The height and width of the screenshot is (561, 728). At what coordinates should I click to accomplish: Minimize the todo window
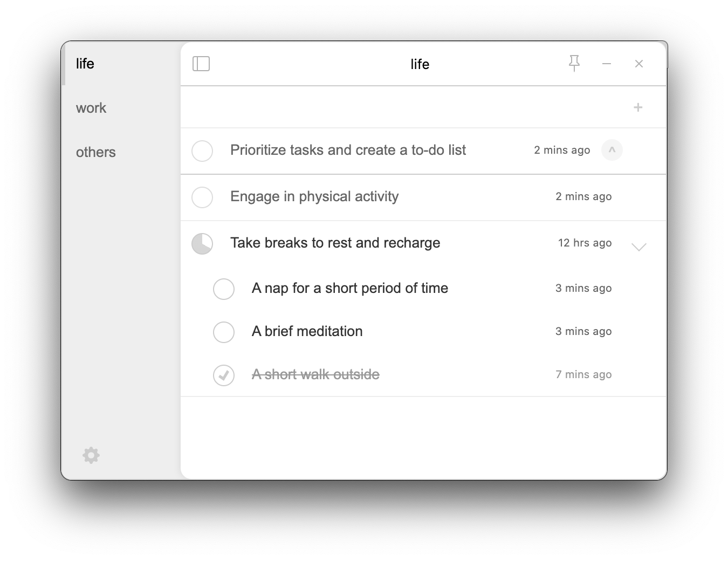pyautogui.click(x=607, y=64)
